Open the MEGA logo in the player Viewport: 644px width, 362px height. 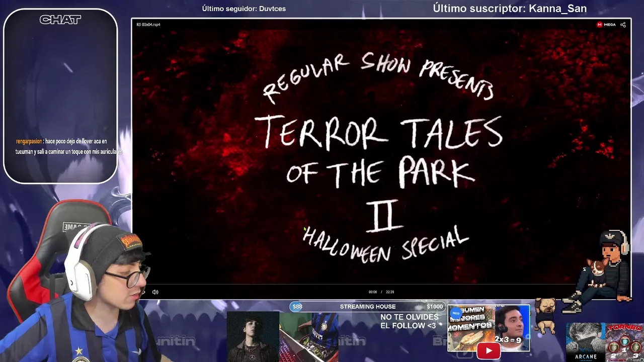(606, 25)
